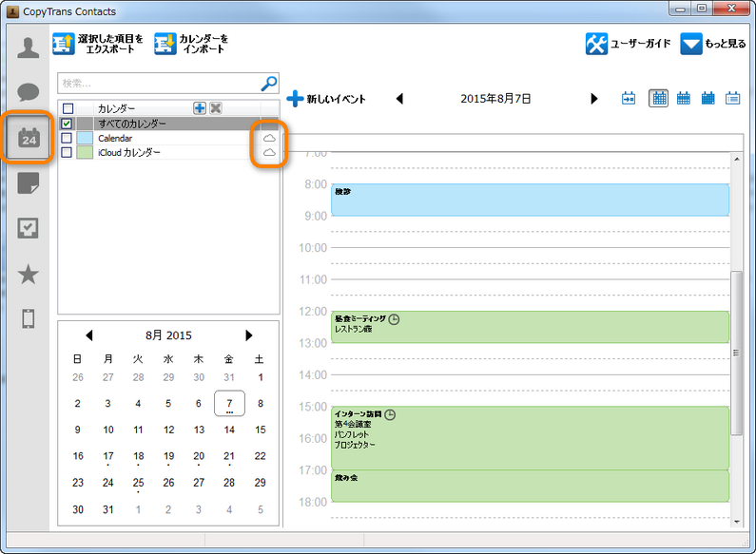This screenshot has height=554, width=756.
Task: Open the Reminders checklist sidebar section
Action: pyautogui.click(x=28, y=228)
